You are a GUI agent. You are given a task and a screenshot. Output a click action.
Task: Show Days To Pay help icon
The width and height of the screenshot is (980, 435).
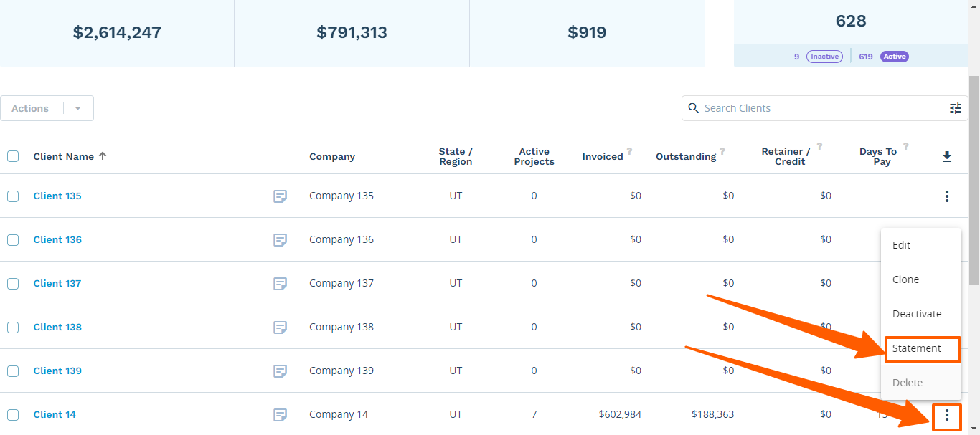tap(906, 146)
